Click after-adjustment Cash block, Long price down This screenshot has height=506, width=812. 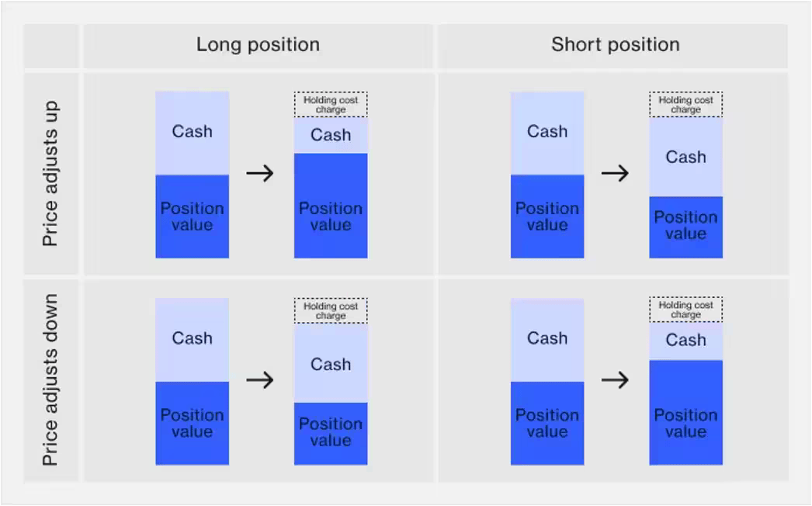click(x=331, y=363)
